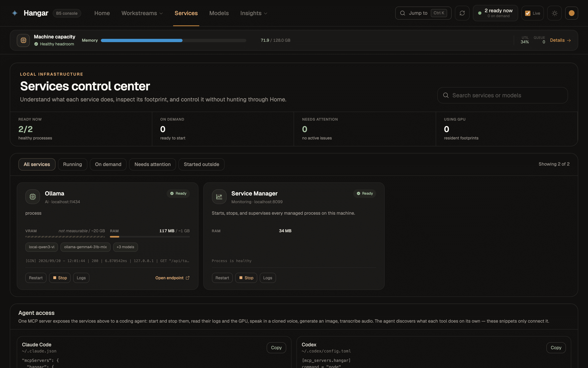Switch theme with the sun icon
588x368 pixels.
(555, 13)
